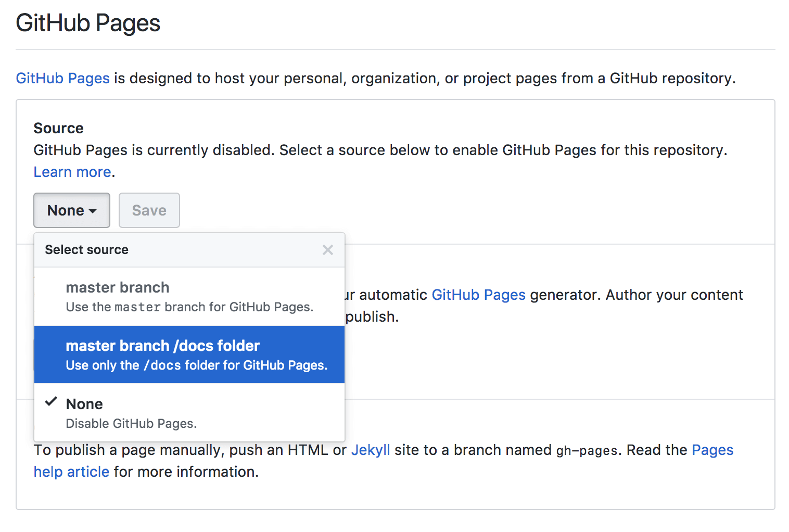Image resolution: width=789 pixels, height=532 pixels.
Task: Click 'Use only the /docs folder' description
Action: click(x=197, y=365)
